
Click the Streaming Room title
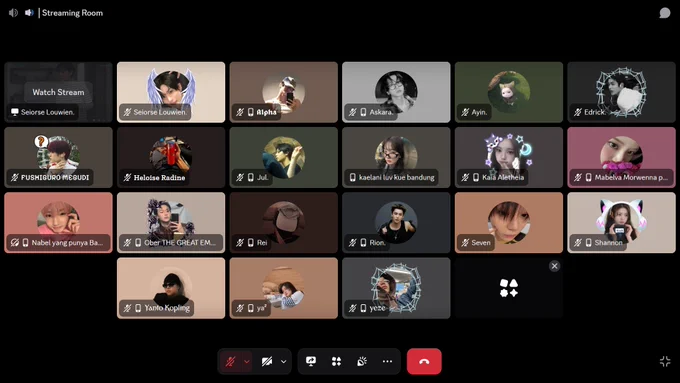tap(72, 13)
